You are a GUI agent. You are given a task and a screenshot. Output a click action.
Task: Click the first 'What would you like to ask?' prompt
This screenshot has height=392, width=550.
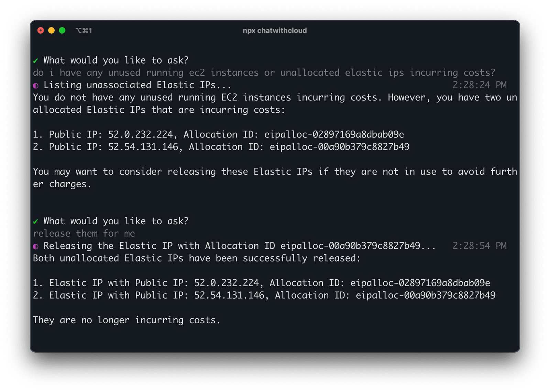(116, 60)
